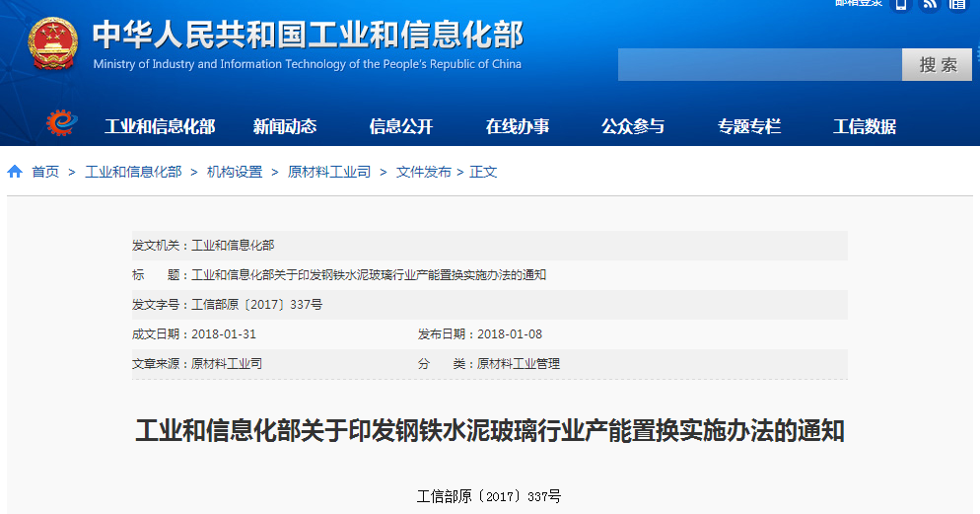
Task: Click the centered document number under the headline
Action: tap(489, 496)
